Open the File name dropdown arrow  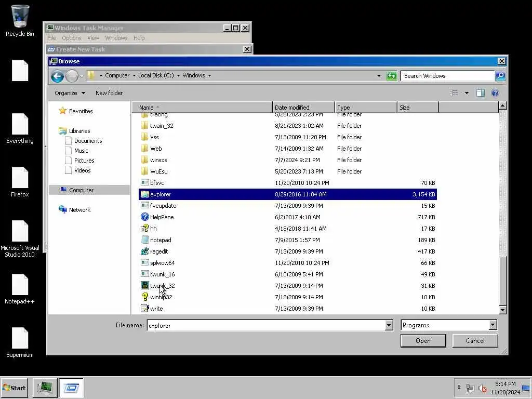389,325
